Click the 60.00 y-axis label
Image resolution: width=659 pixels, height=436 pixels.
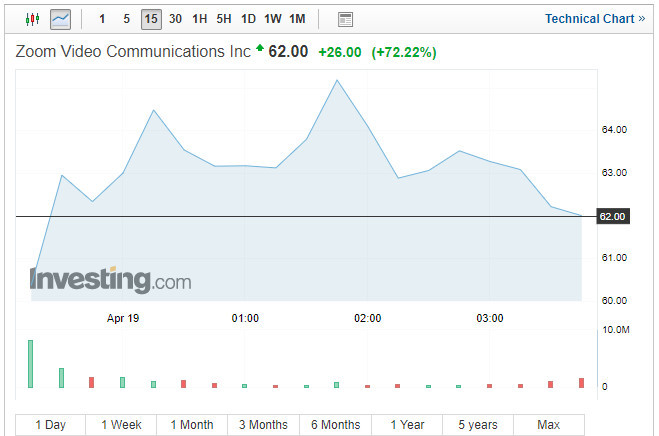tap(614, 301)
